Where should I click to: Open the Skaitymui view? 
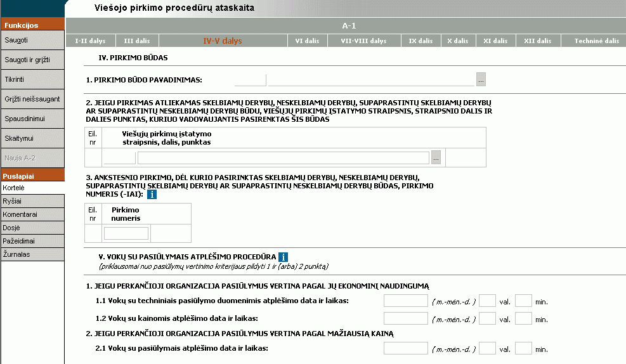pos(32,138)
